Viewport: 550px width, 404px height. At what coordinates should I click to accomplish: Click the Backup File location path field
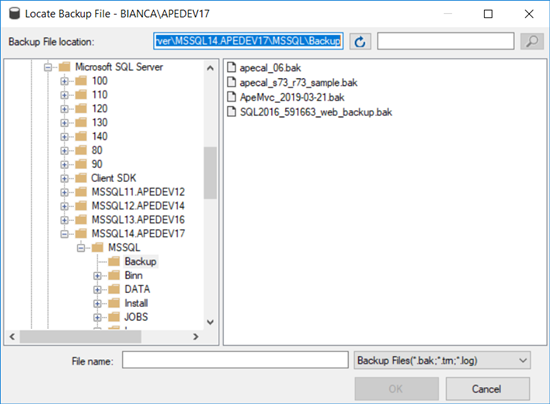tap(248, 41)
